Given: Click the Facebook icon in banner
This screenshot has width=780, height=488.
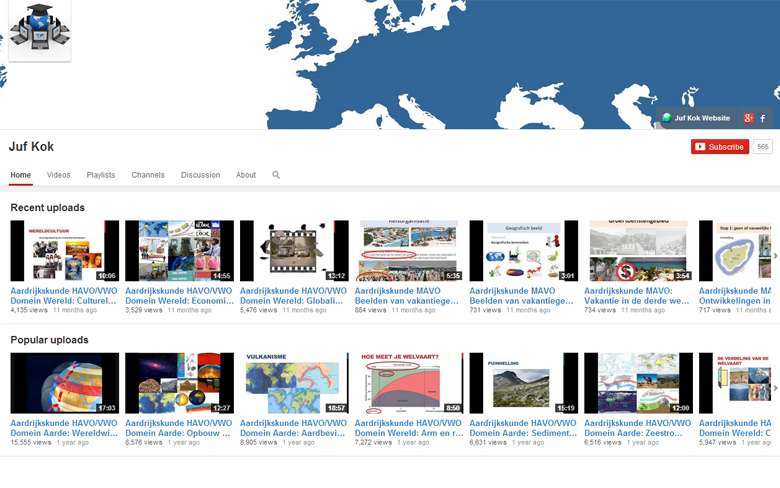Looking at the screenshot, I should coord(763,118).
